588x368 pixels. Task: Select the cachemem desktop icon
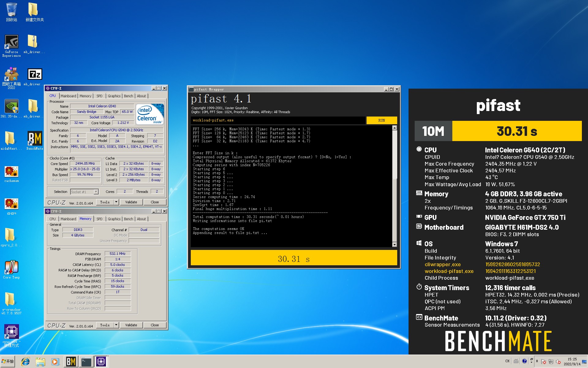11,174
